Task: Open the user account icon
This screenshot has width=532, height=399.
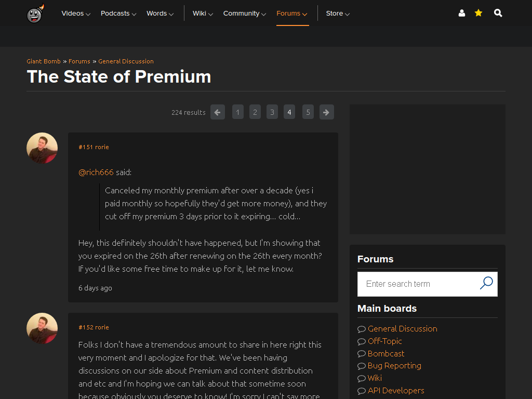Action: (461, 13)
